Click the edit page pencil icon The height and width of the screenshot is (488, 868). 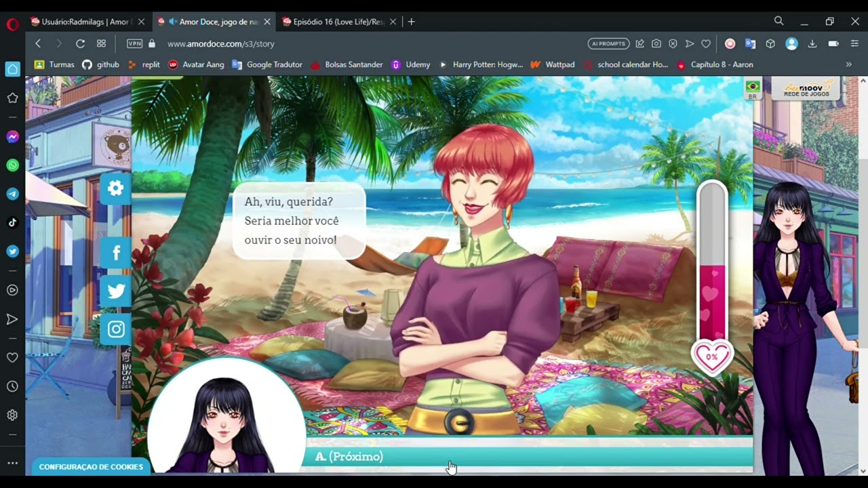click(639, 43)
